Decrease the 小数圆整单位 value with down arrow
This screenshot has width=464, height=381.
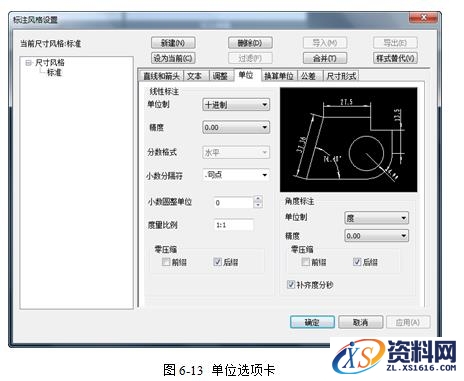pyautogui.click(x=258, y=205)
